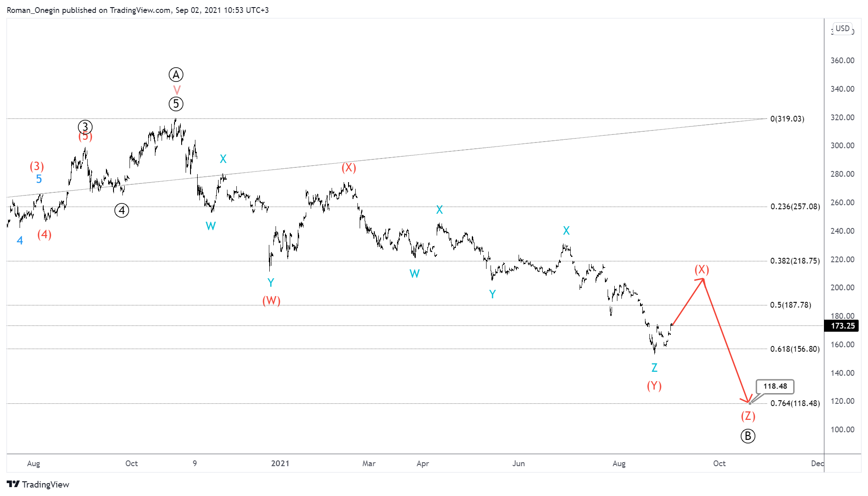868x496 pixels.
Task: Click the 0(319.03) Fibonacci level label
Action: [787, 119]
